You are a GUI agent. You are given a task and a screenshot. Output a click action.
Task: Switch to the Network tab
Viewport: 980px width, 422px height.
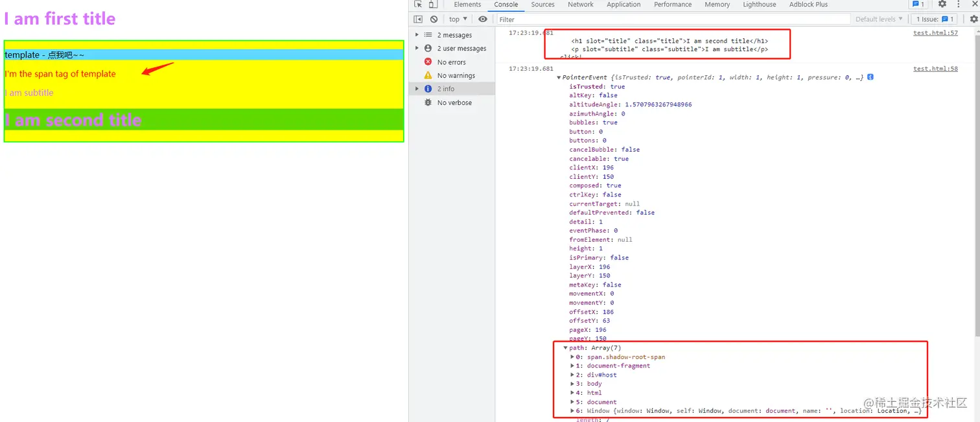581,5
